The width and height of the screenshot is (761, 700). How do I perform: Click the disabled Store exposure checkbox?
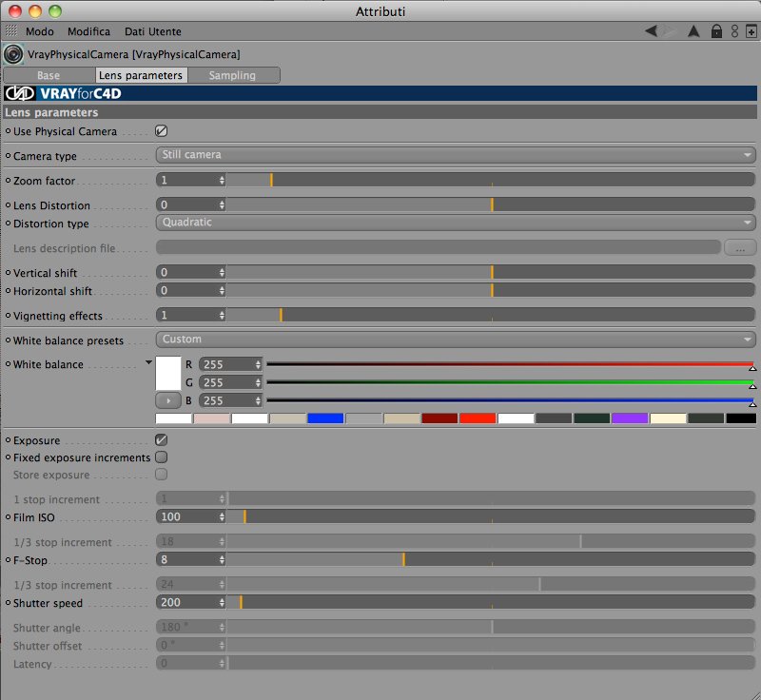(x=161, y=475)
